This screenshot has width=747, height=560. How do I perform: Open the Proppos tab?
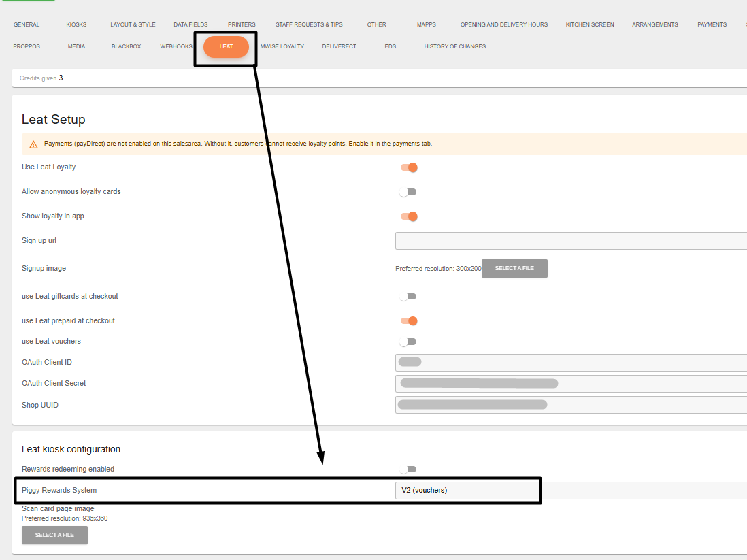click(27, 46)
